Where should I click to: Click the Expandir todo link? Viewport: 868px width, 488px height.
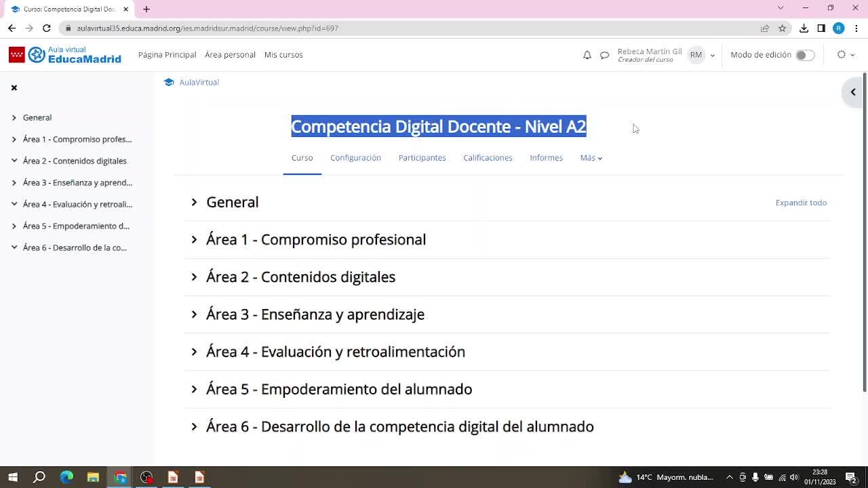click(x=801, y=203)
